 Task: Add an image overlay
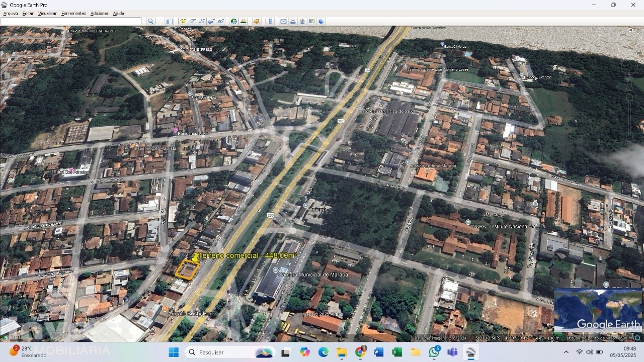[x=211, y=21]
